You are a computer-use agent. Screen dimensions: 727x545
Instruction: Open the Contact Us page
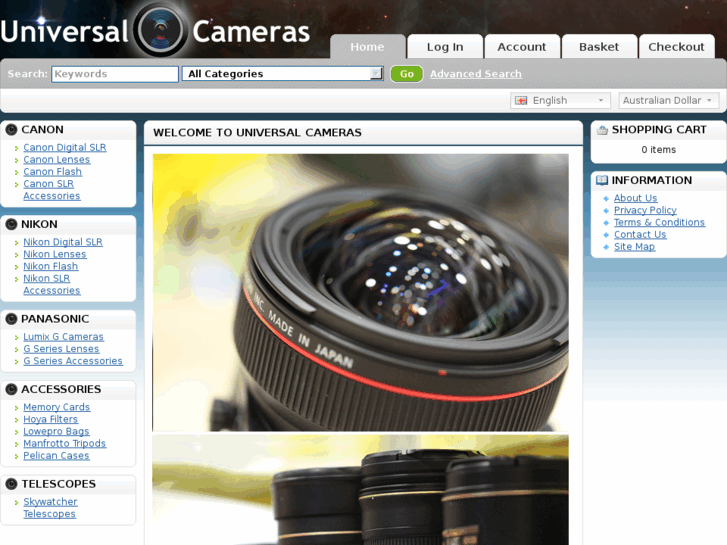(x=640, y=234)
